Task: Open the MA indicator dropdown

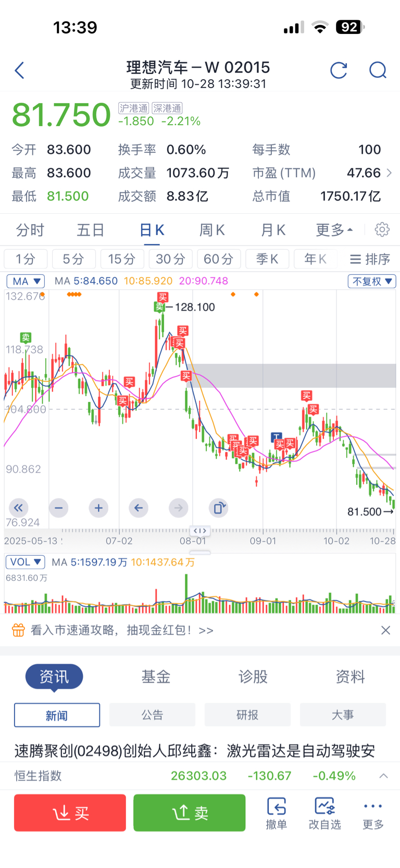Action: coord(26,281)
